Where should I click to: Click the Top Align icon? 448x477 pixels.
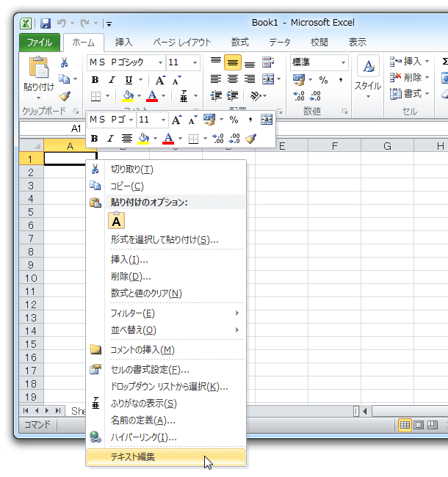pos(215,62)
